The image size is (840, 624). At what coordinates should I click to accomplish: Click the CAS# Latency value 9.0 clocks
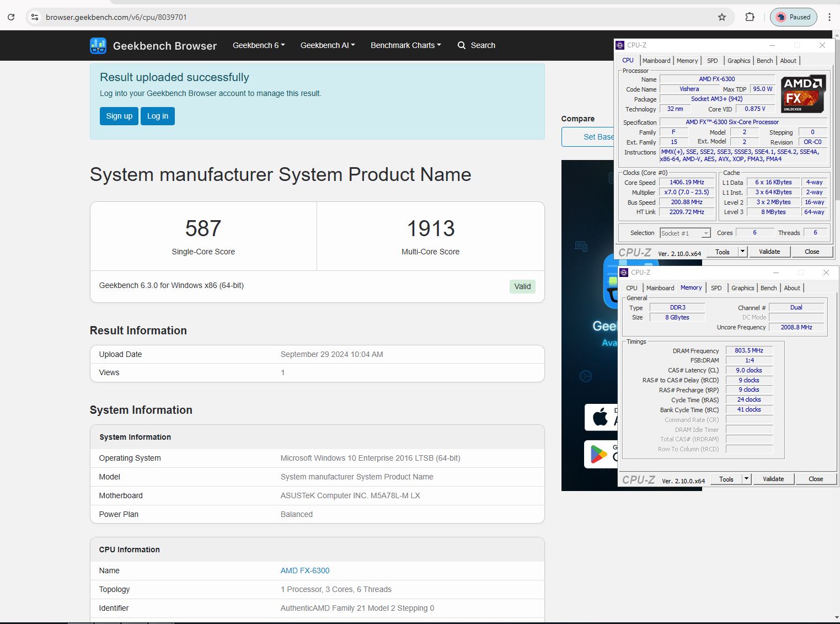(x=749, y=370)
